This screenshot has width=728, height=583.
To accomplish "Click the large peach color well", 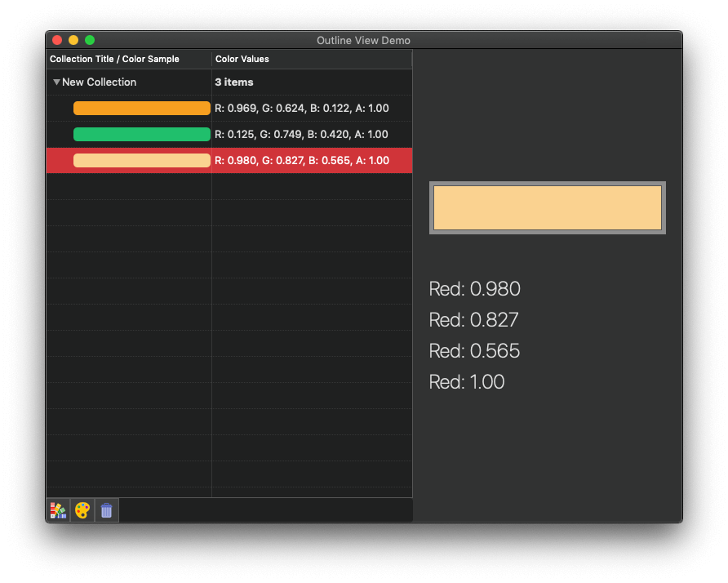I will 547,208.
